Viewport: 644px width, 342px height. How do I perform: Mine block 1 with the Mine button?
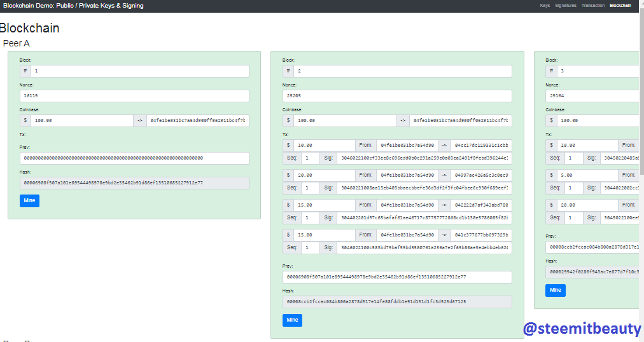point(29,200)
